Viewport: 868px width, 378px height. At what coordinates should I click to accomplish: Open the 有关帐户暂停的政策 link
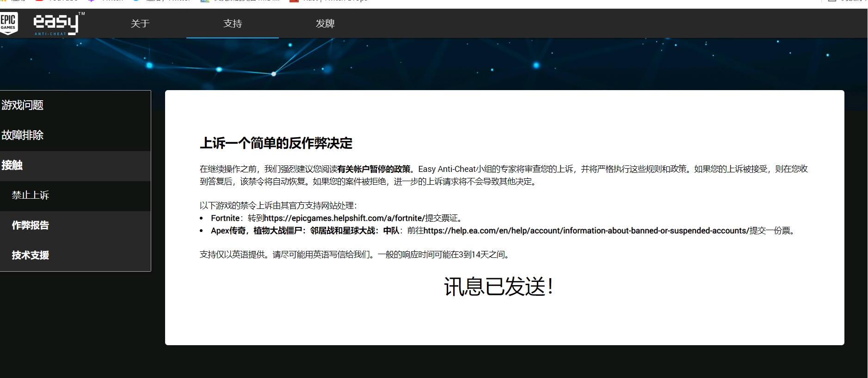click(374, 169)
